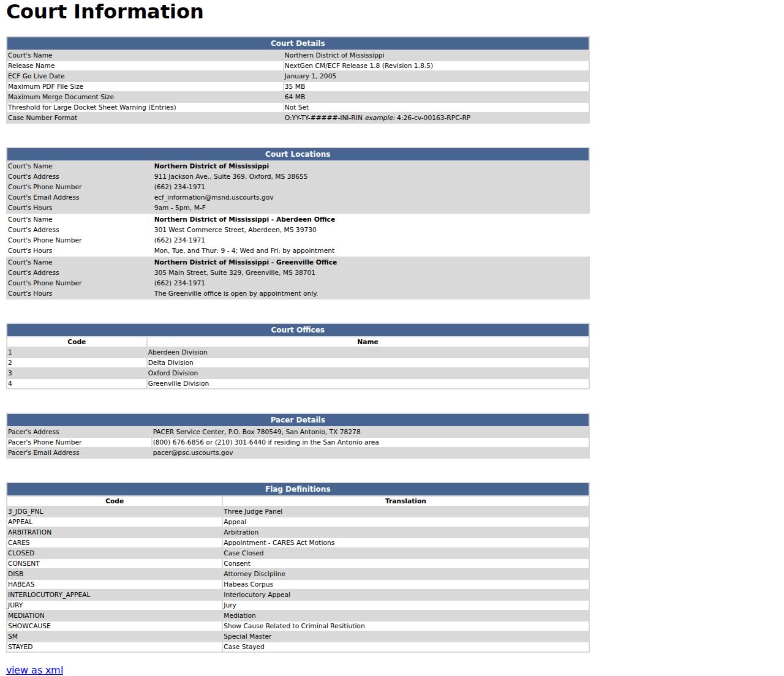Select the "Court Locations" table header
The image size is (784, 676).
click(x=298, y=154)
